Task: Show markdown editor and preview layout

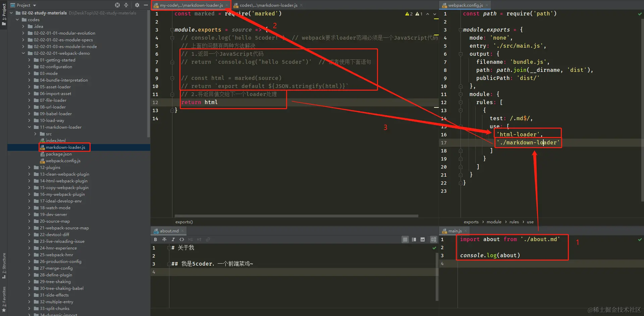Action: [414, 239]
